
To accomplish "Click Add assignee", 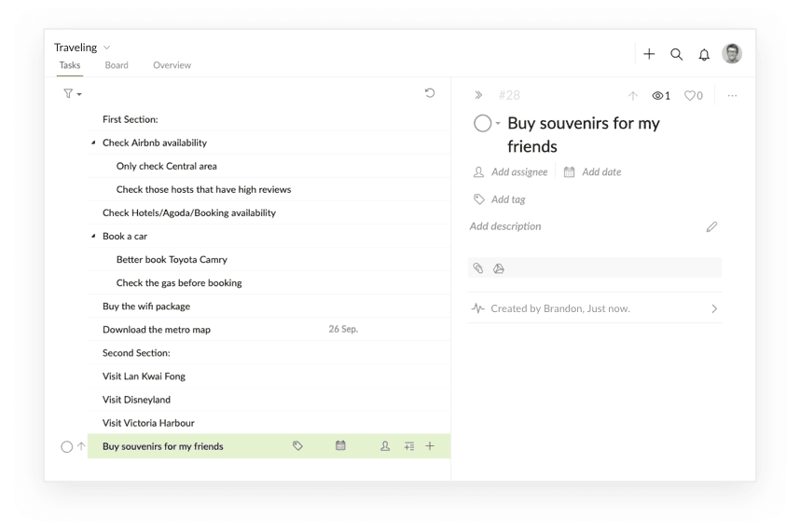I will coord(519,171).
